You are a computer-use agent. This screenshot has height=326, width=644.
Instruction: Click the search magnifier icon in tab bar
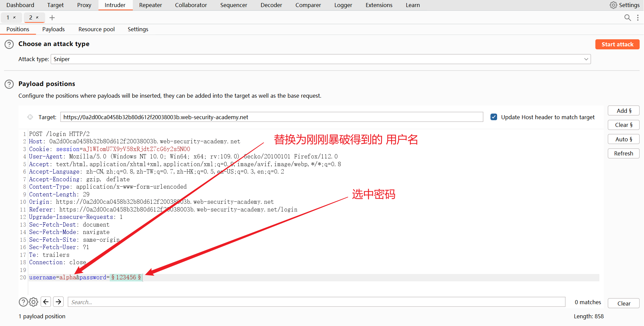627,17
